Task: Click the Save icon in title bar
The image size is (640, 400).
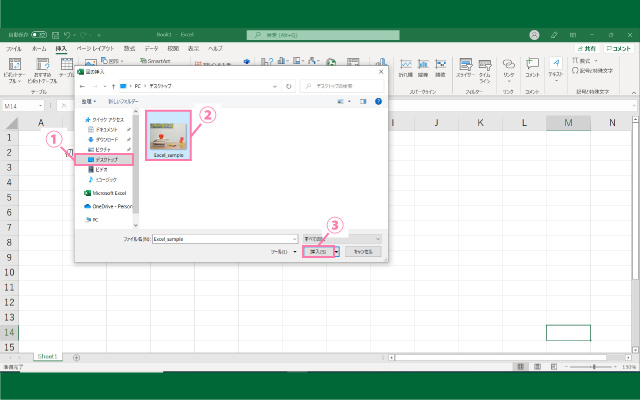Action: click(x=56, y=35)
